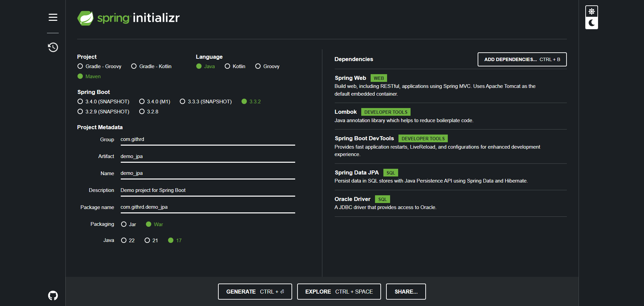Select Spring Boot 3.3.2
644x306 pixels.
tap(251, 102)
